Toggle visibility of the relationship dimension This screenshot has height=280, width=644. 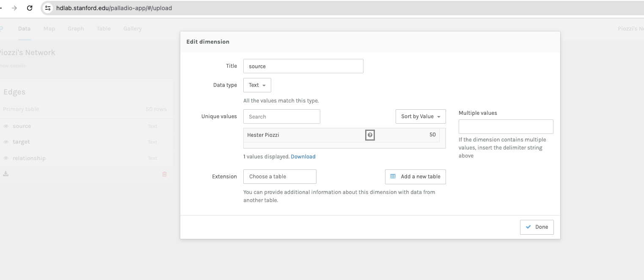[x=6, y=158]
